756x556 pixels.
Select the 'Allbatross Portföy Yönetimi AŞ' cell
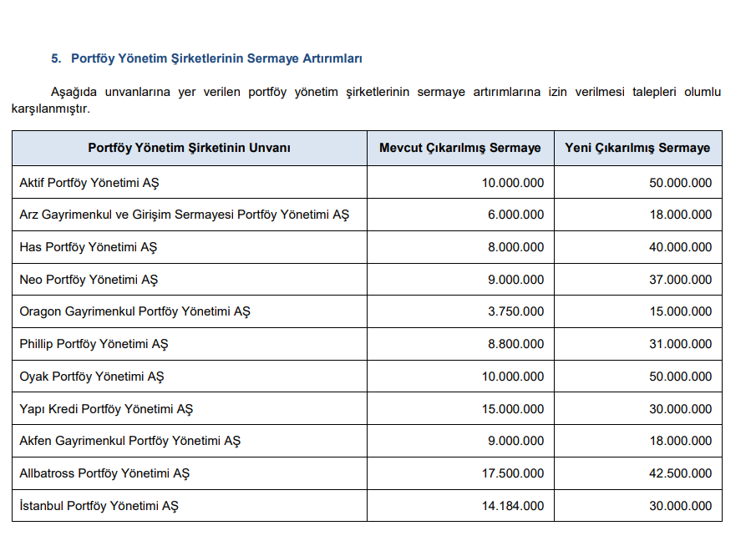[x=104, y=473]
